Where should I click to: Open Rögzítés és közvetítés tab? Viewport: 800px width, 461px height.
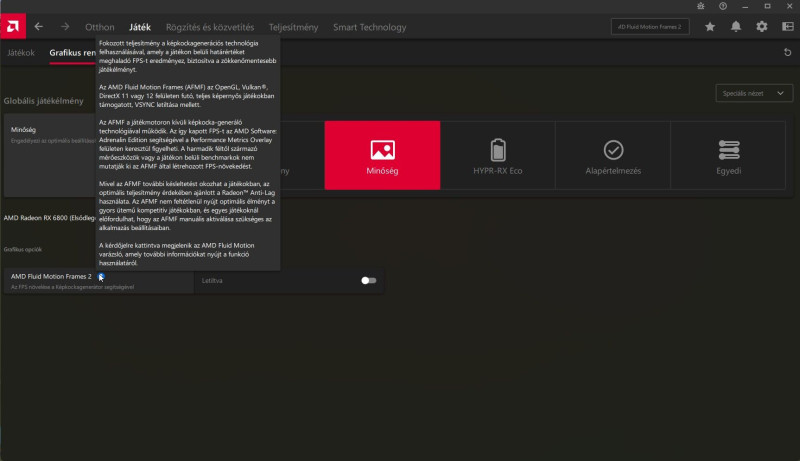(210, 27)
